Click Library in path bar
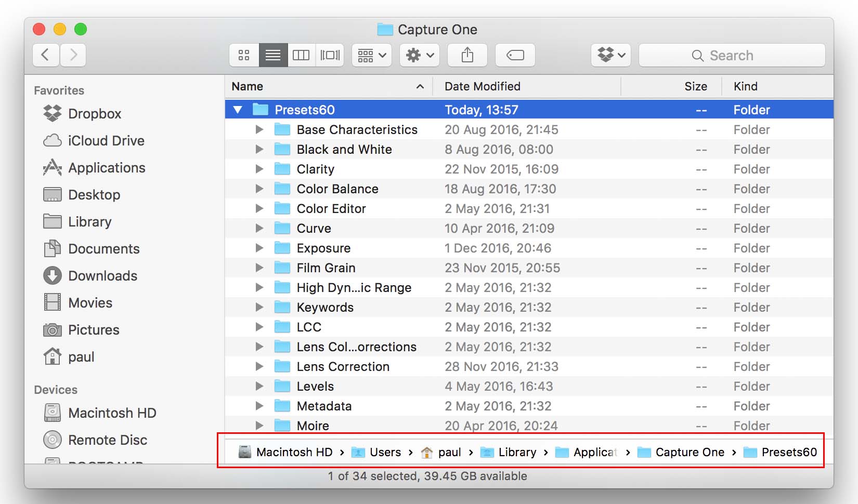 click(x=508, y=452)
